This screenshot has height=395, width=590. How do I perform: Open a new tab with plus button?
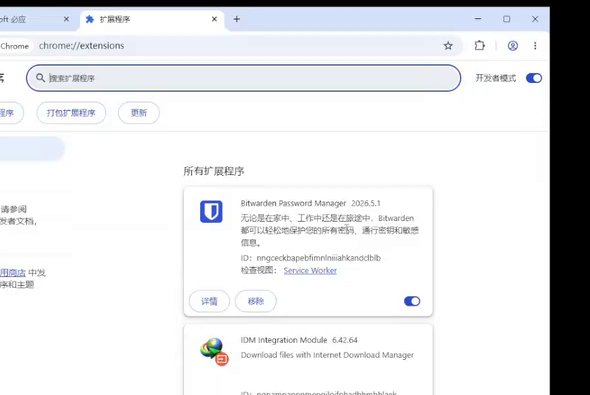pos(237,19)
